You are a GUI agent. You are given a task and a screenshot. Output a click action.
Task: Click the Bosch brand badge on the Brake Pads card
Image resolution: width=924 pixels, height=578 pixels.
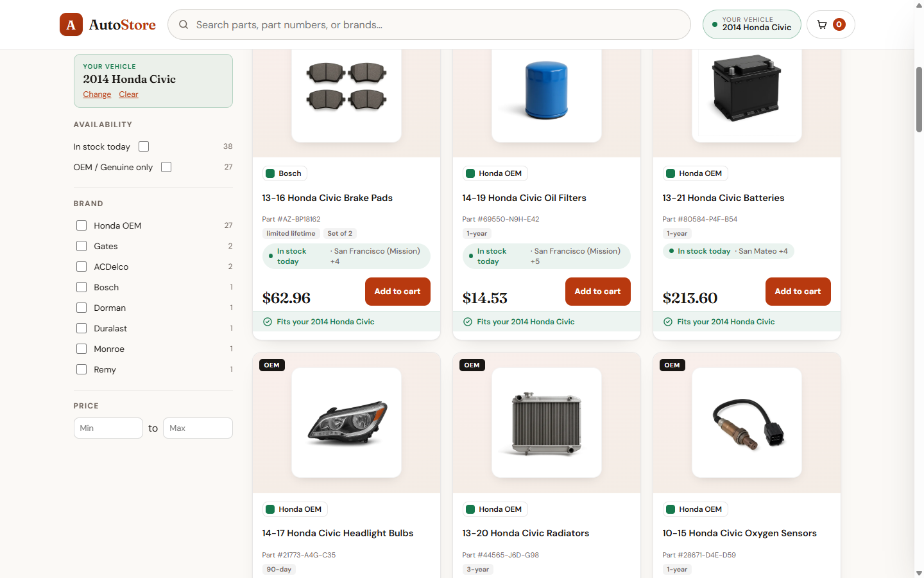pyautogui.click(x=285, y=173)
